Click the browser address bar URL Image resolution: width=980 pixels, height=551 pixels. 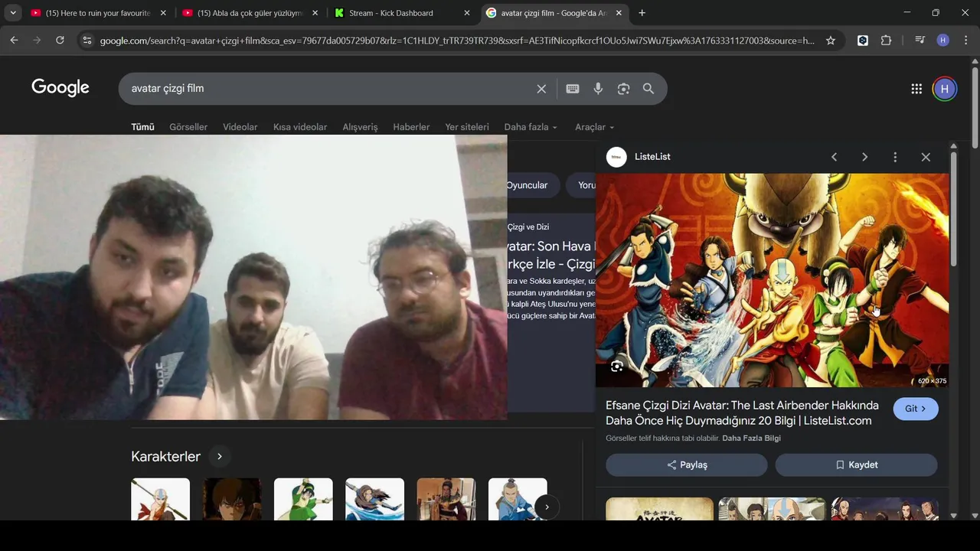[457, 41]
